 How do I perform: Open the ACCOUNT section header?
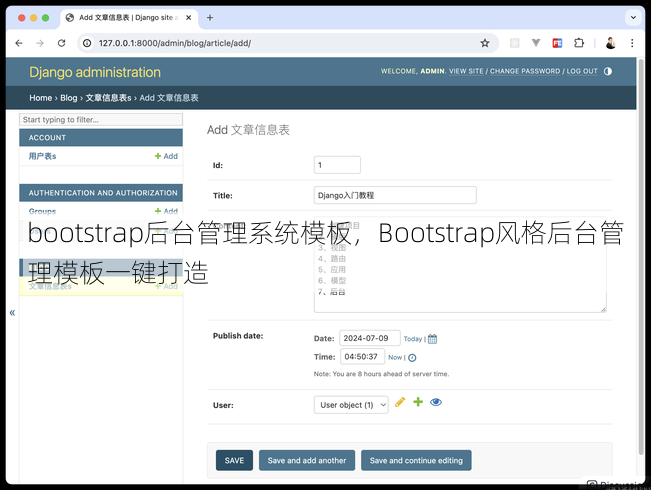point(101,137)
